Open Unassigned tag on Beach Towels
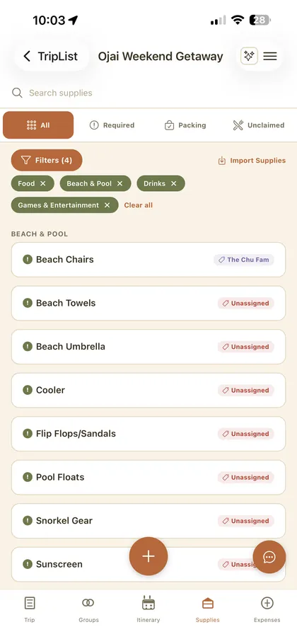 (x=245, y=303)
